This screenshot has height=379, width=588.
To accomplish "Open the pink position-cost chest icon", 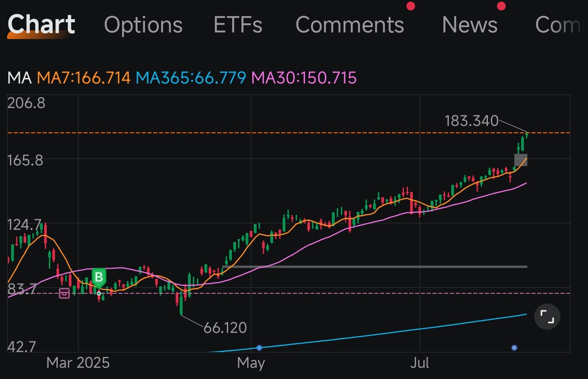I will [64, 293].
